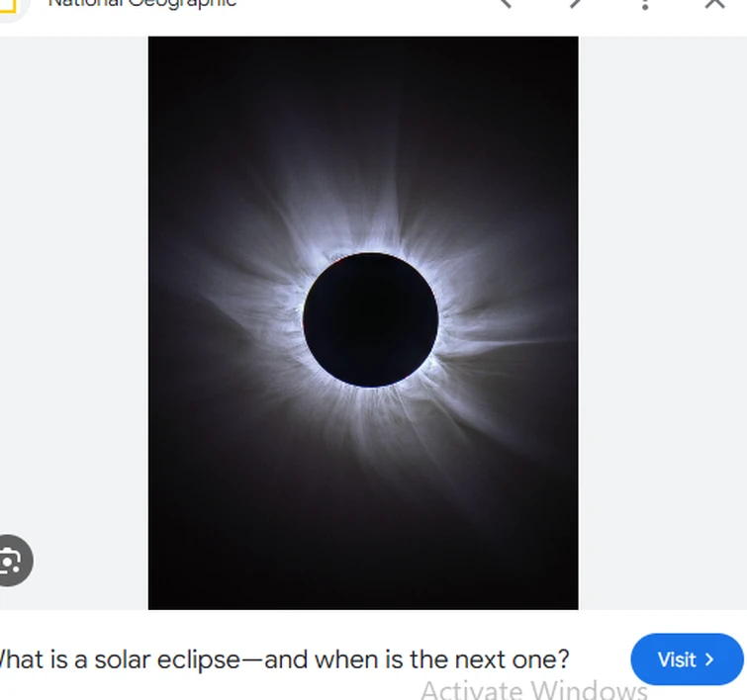Screen dimensions: 747x700
Task: Click the National Geographic favicon
Action: click(x=12, y=5)
